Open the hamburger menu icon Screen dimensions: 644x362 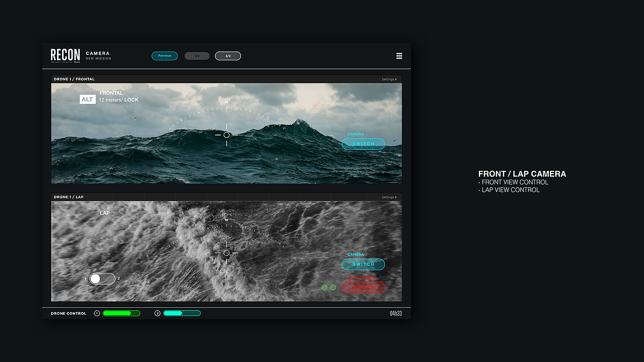coord(399,56)
